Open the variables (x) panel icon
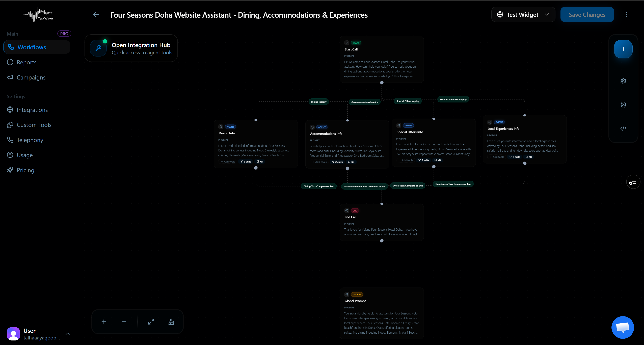 [x=623, y=104]
